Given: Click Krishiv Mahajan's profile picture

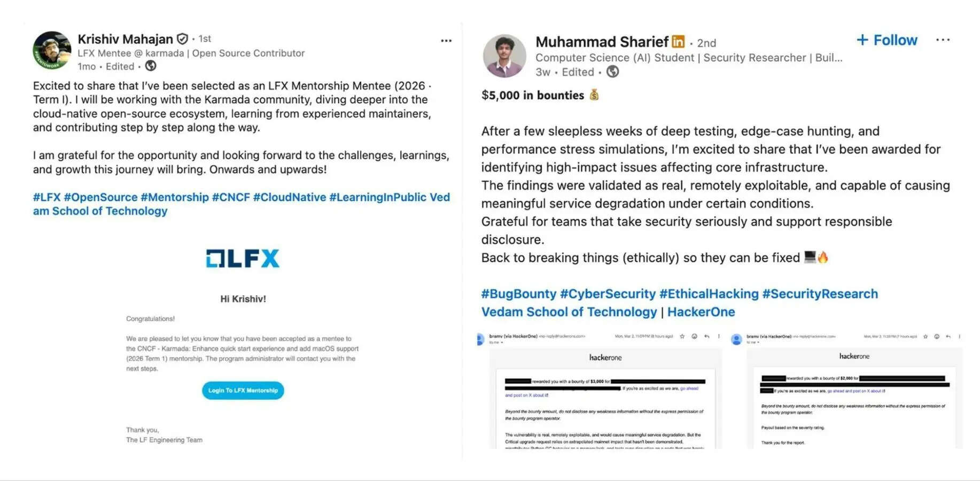Looking at the screenshot, I should point(52,50).
